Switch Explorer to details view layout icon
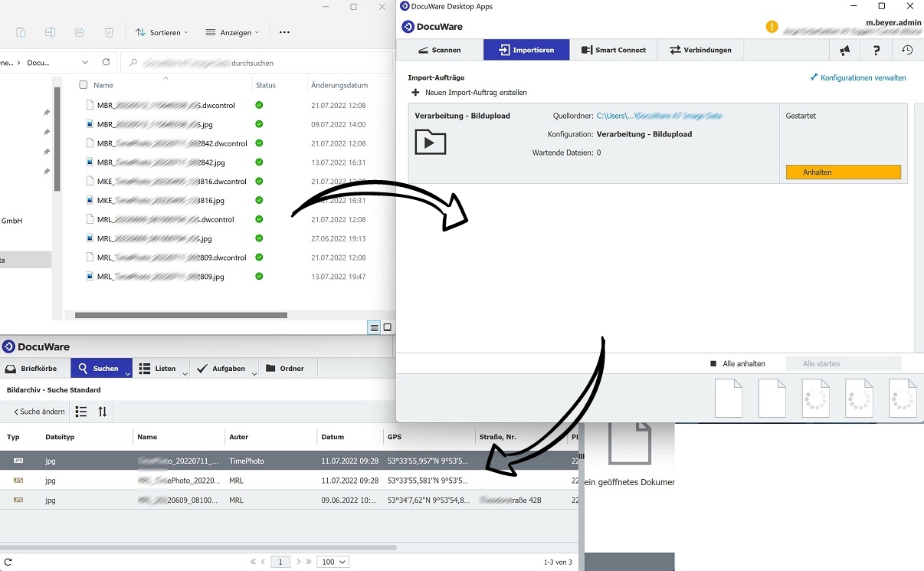Image resolution: width=924 pixels, height=571 pixels. tap(374, 328)
